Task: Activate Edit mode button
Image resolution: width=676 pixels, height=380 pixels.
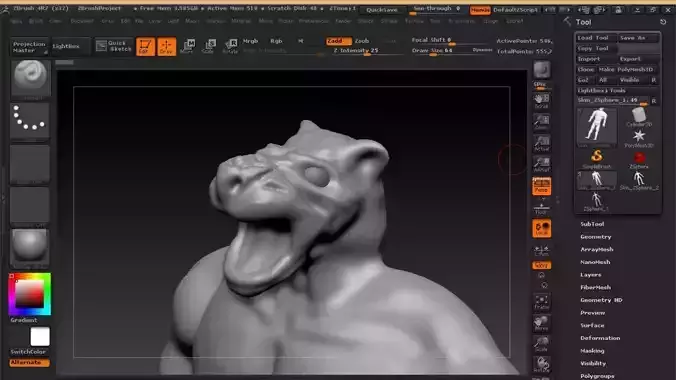Action: tap(145, 47)
